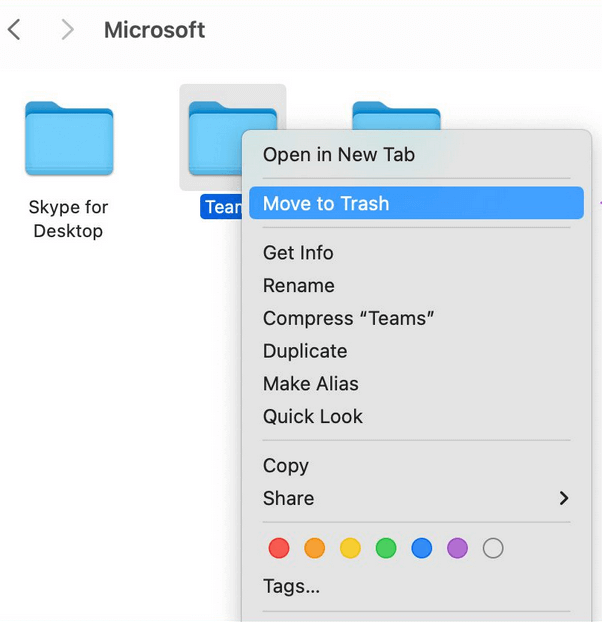Select the Skype for Desktop folder icon

coord(69,138)
